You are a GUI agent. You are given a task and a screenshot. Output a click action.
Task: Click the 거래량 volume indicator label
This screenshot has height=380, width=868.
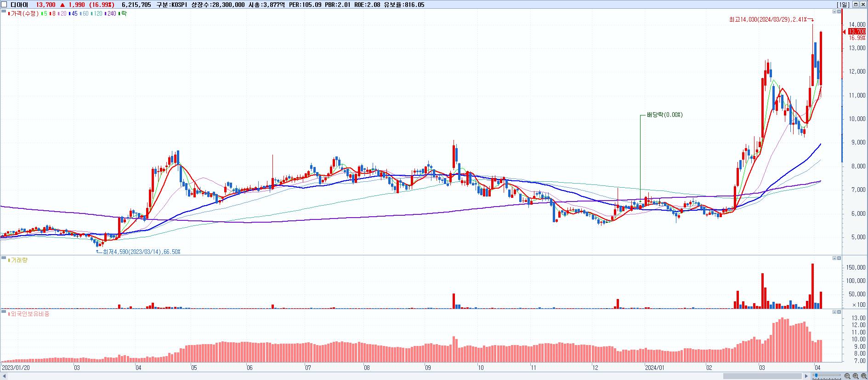tap(18, 260)
